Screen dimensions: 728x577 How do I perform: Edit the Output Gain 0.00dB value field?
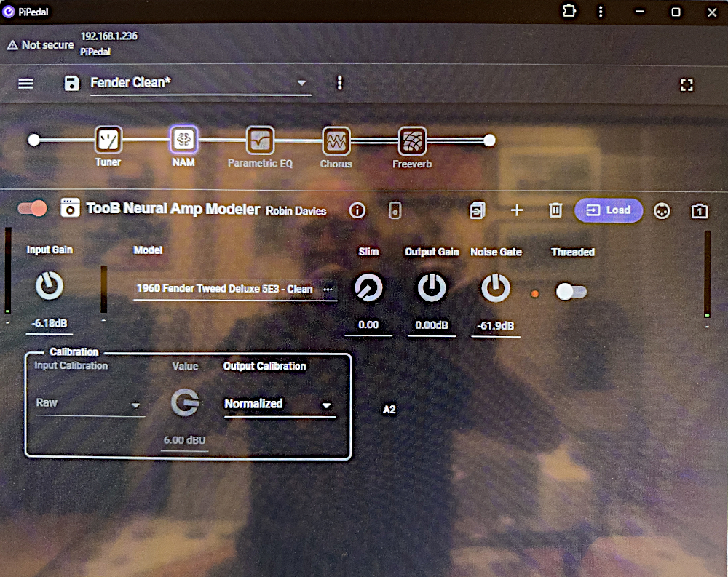(x=432, y=325)
